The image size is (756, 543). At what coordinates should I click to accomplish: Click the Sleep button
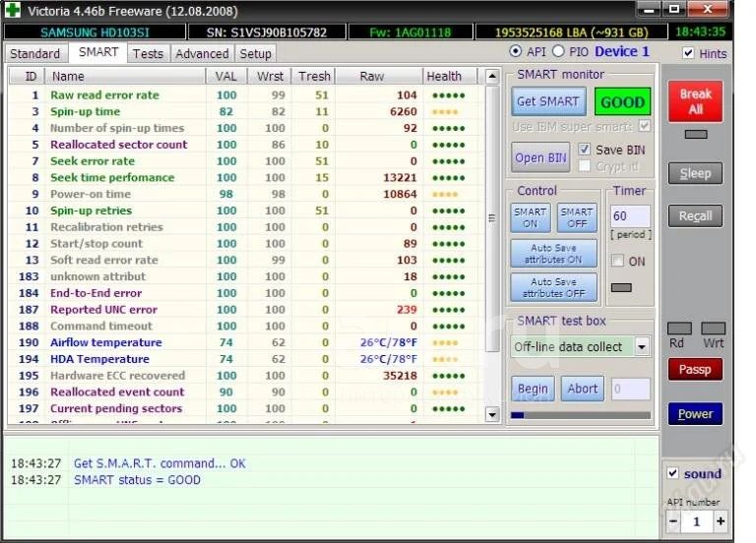(x=695, y=173)
